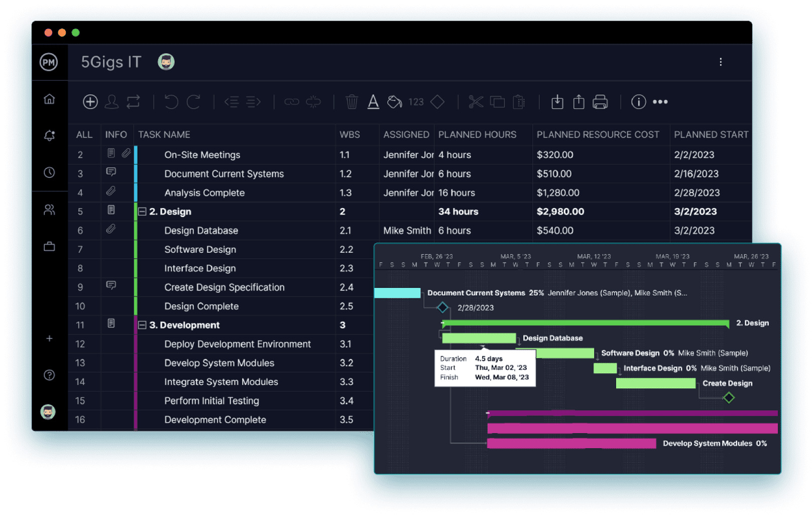812x515 pixels.
Task: Open the paint bucket fill icon
Action: (395, 102)
